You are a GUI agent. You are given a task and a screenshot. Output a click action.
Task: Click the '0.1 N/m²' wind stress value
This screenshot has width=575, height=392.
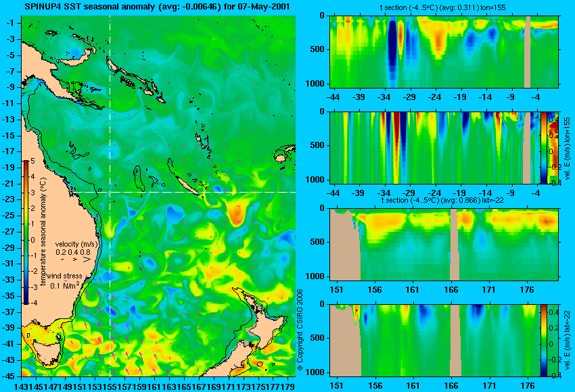pos(64,285)
